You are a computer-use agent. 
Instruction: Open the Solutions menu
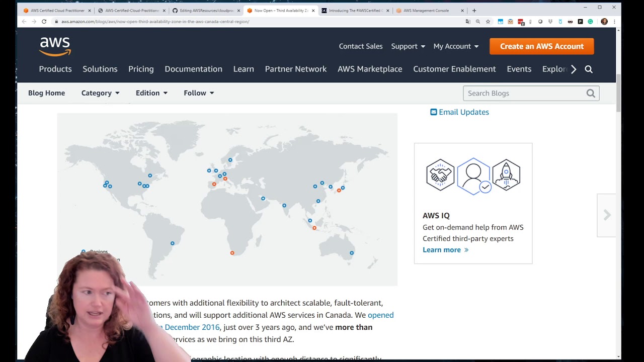pos(100,69)
